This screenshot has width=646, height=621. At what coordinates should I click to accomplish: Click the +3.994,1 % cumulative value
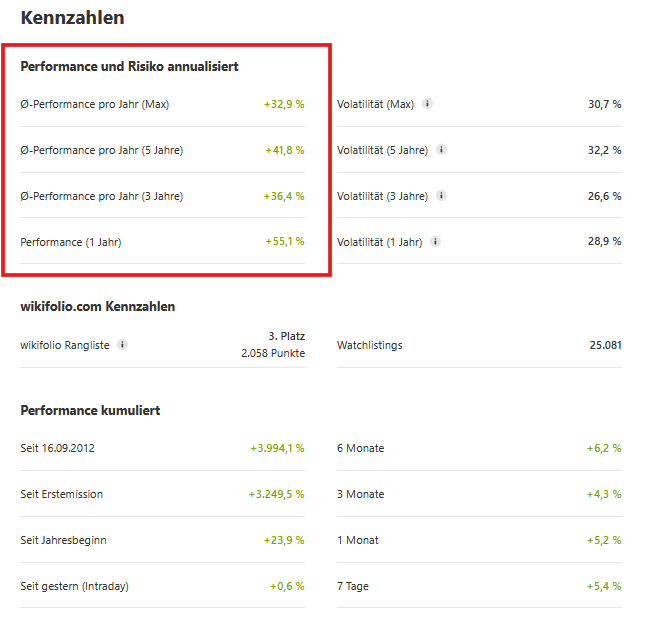277,448
